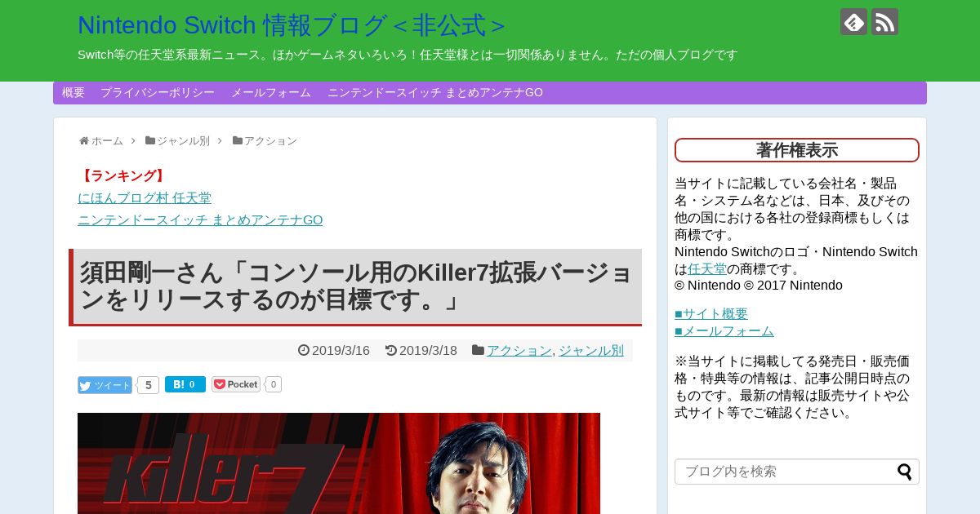Open ニンテンドースイッチ まとめアンテナGO under the ランキング heading
This screenshot has width=980, height=514.
point(200,220)
